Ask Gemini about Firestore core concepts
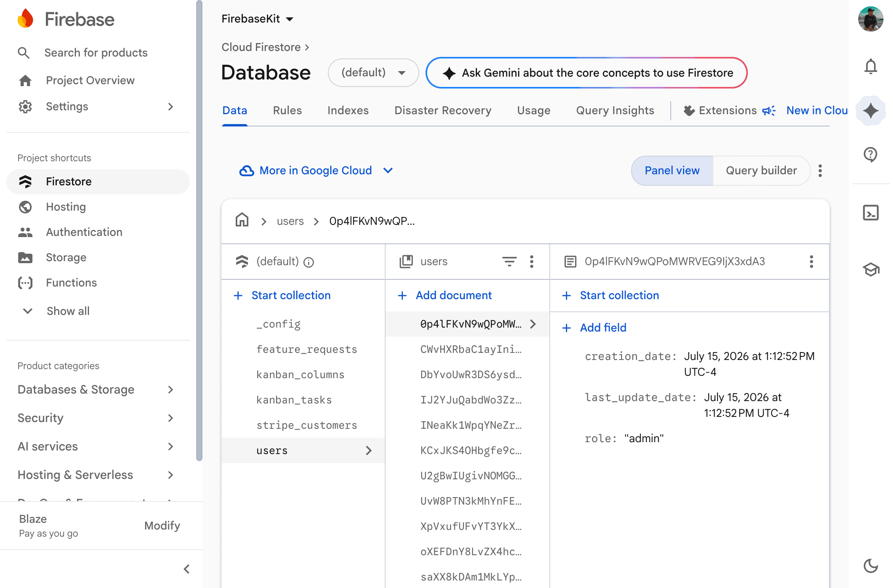Image resolution: width=893 pixels, height=588 pixels. click(x=587, y=73)
